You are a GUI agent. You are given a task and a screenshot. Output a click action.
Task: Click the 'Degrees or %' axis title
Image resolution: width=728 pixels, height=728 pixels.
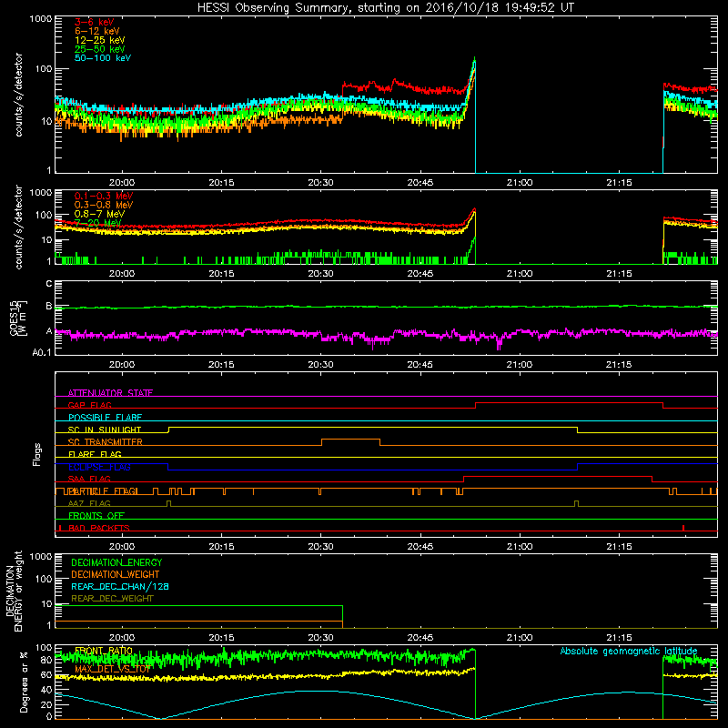[23, 682]
